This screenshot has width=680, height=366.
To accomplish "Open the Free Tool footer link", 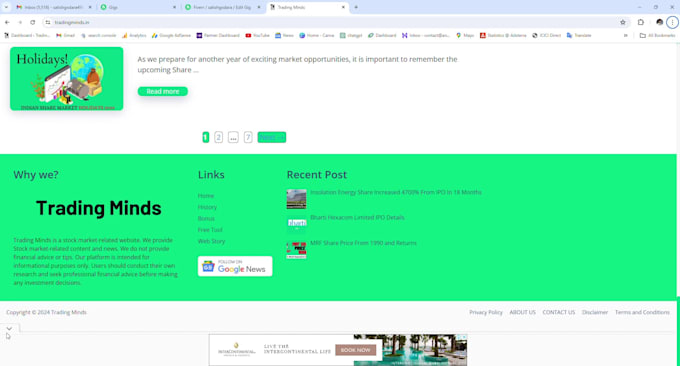I will [210, 229].
